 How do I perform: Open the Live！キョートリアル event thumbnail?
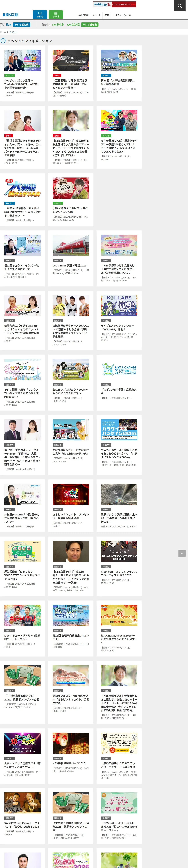click(x=23, y=615)
